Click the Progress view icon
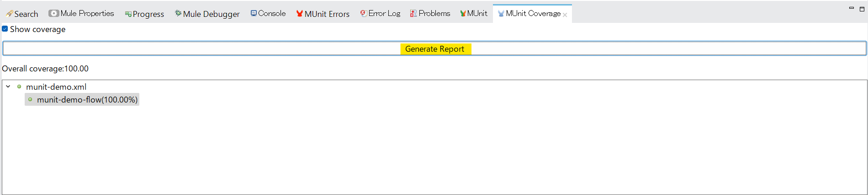The width and height of the screenshot is (868, 195). [128, 14]
